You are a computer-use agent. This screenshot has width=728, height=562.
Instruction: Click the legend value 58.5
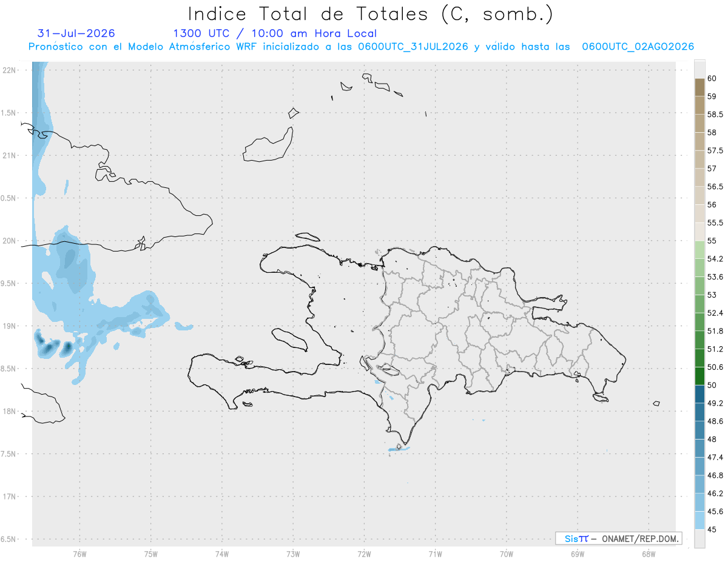coord(715,115)
